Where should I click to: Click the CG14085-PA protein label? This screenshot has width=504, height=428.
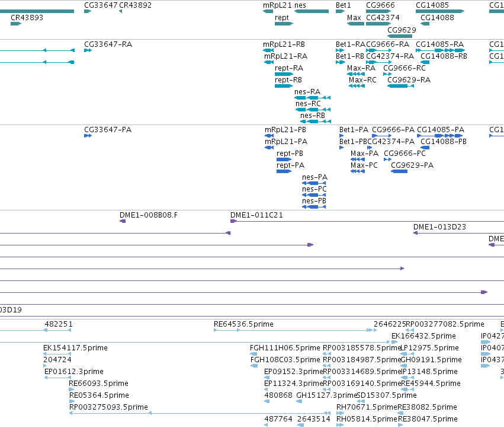pyautogui.click(x=441, y=130)
